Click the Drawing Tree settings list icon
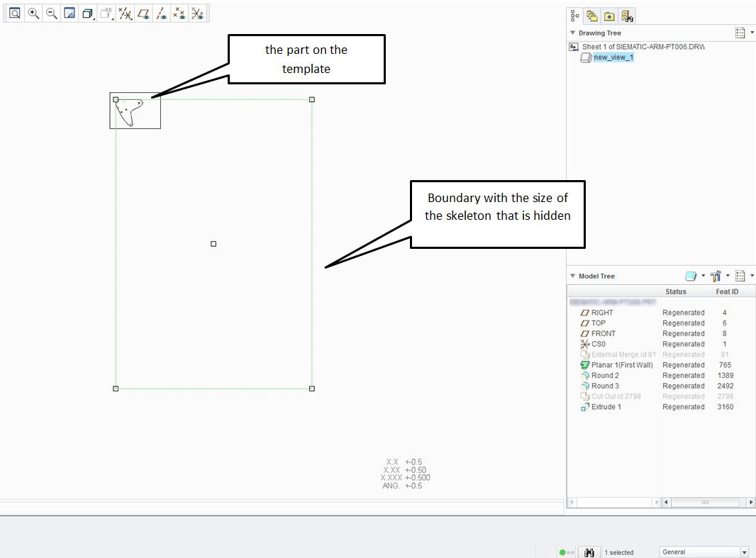 [740, 33]
